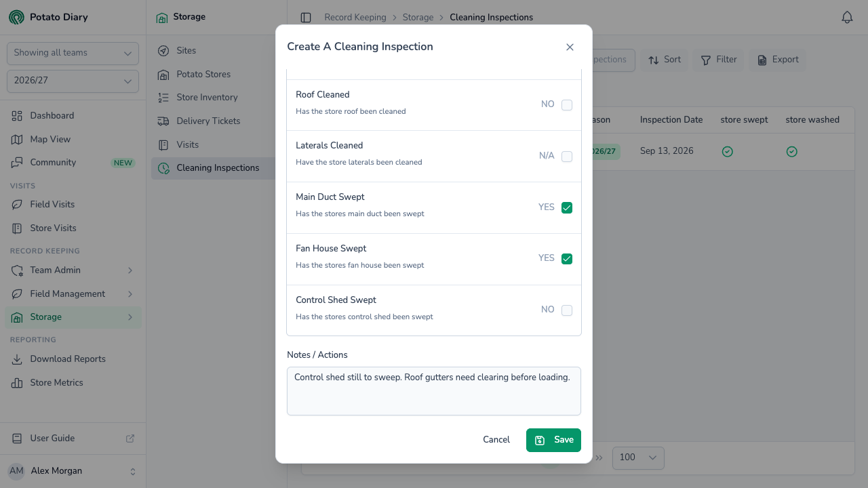Open the Showing all teams dropdown
868x488 pixels.
point(73,54)
